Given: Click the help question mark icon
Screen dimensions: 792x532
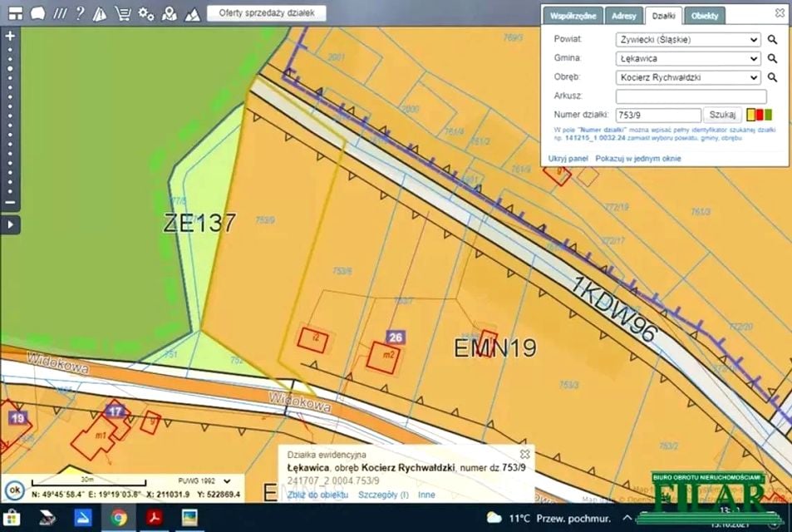Looking at the screenshot, I should tap(80, 13).
